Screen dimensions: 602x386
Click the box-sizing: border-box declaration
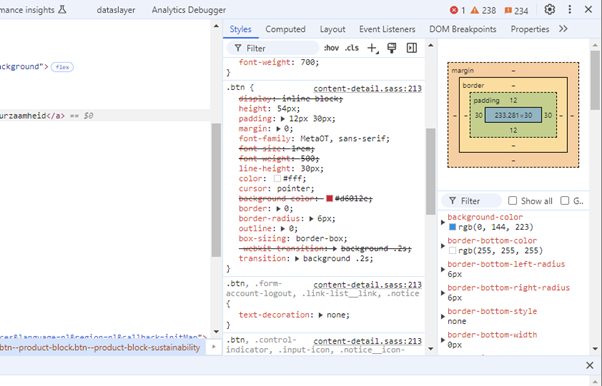coord(293,239)
